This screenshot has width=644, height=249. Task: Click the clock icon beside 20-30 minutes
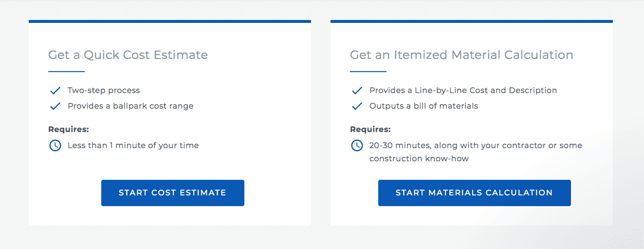pyautogui.click(x=357, y=145)
